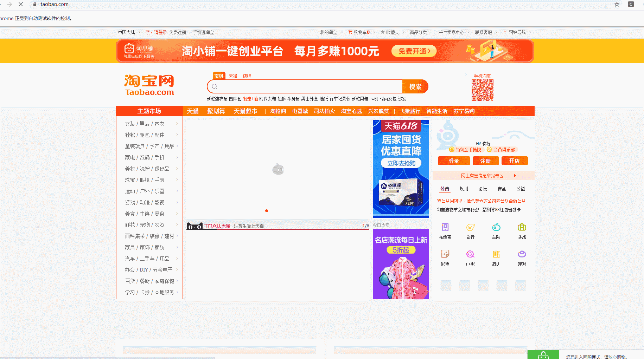Click the 潮流T恤 hot search keyword
This screenshot has height=359, width=644.
[250, 99]
